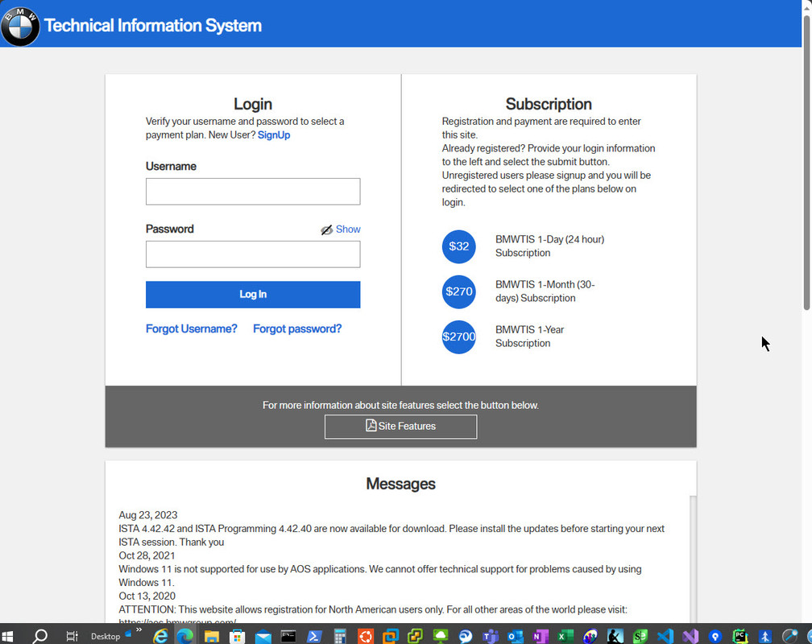Viewport: 812px width, 644px height.
Task: Toggle Show to reveal the password
Action: coord(348,229)
